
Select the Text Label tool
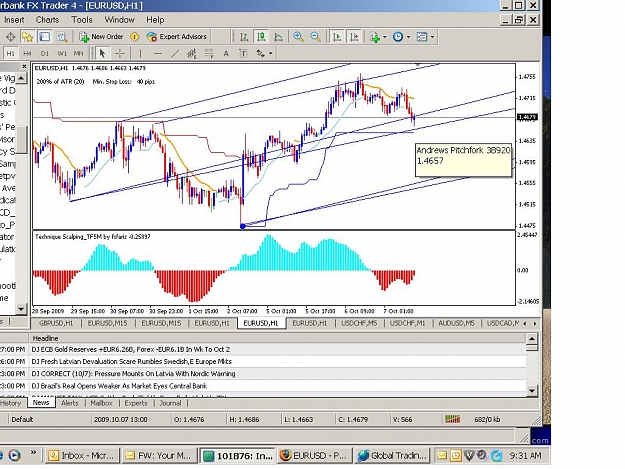coord(243,53)
